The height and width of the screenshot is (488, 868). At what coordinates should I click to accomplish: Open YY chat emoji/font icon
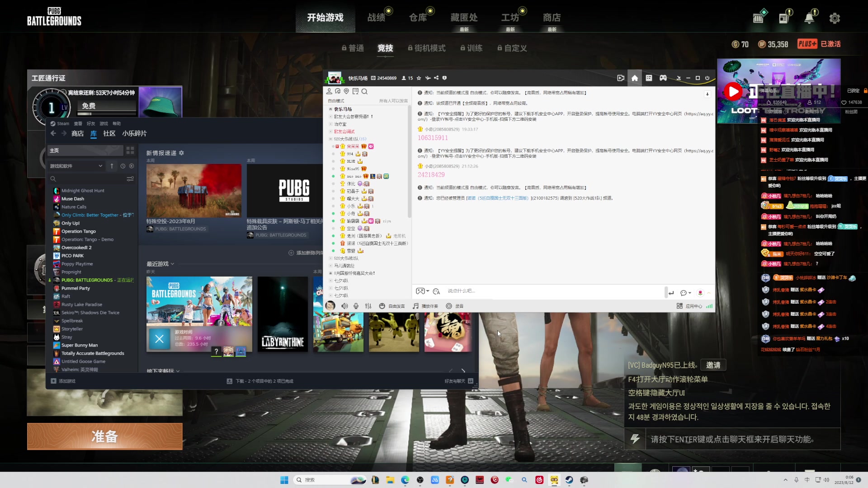click(x=436, y=291)
